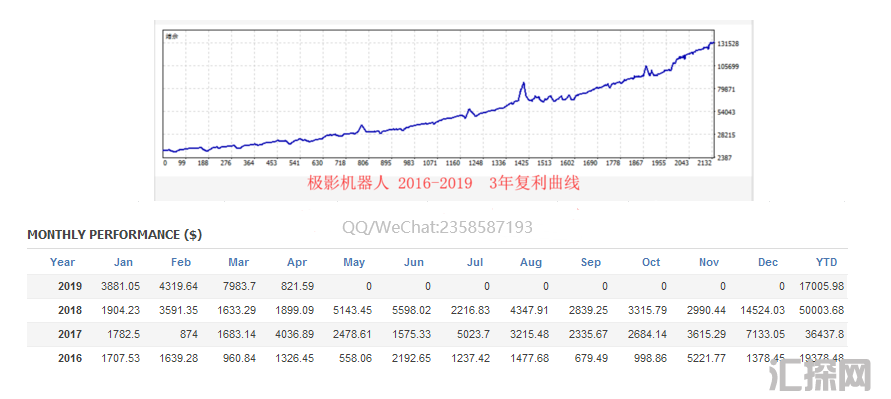Click the Feb column header
Viewport: 891px width, 399px height.
(181, 262)
